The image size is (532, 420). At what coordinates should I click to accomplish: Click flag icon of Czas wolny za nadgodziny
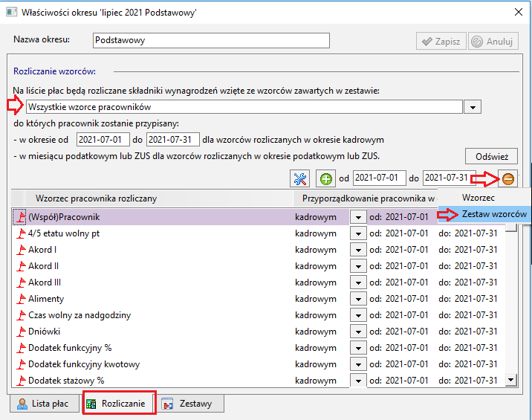[x=21, y=315]
